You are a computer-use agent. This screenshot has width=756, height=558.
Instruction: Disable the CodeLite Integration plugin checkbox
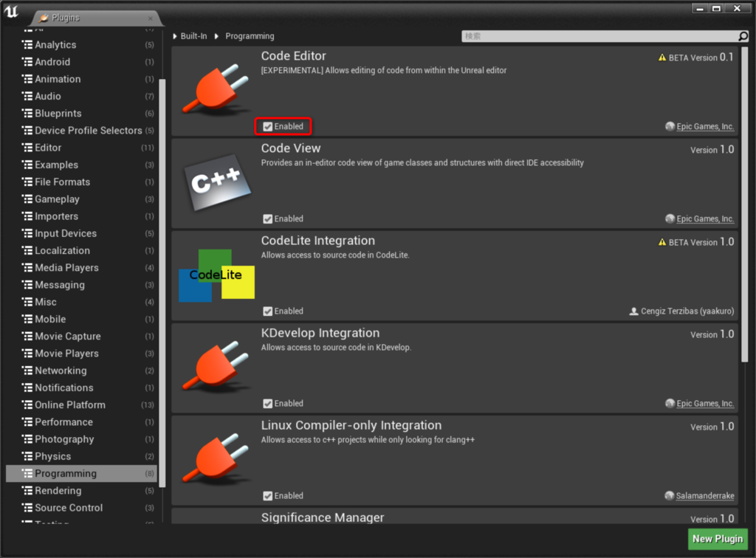[x=267, y=311]
